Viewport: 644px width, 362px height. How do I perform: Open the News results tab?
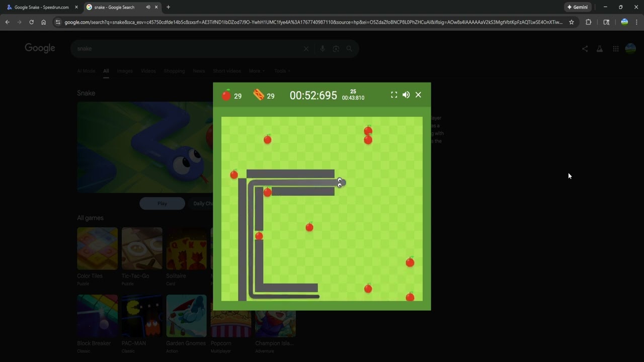199,71
